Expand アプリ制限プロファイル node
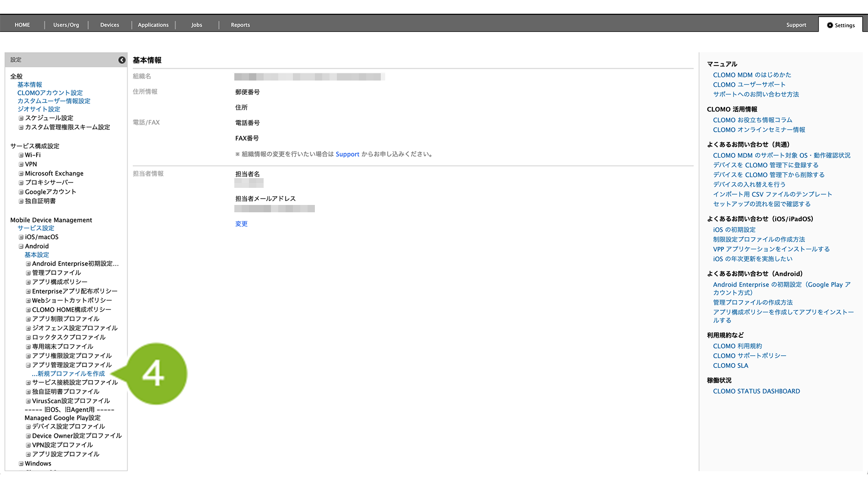868x488 pixels. [28, 319]
